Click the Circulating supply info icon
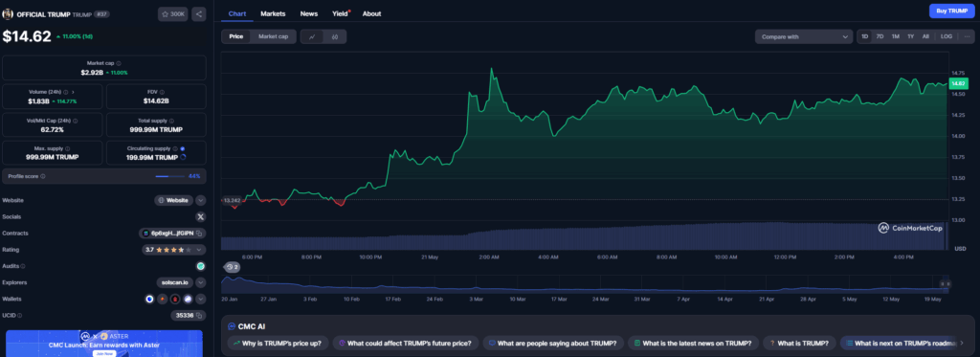Viewport: 980px width, 357px height. tap(176, 148)
